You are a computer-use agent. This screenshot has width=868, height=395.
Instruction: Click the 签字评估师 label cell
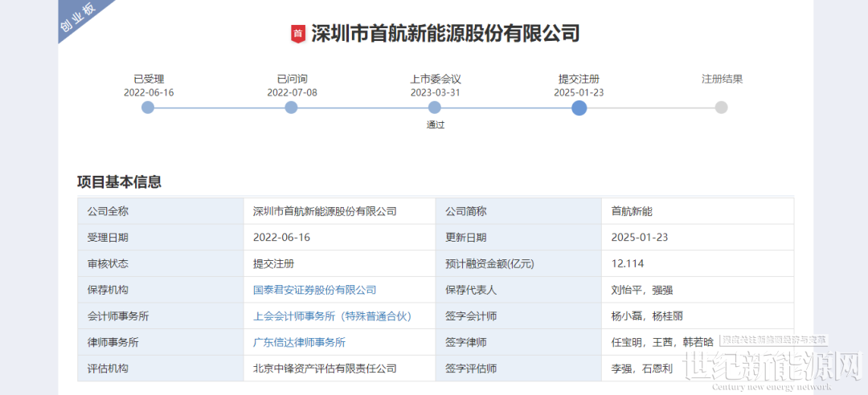pyautogui.click(x=518, y=369)
